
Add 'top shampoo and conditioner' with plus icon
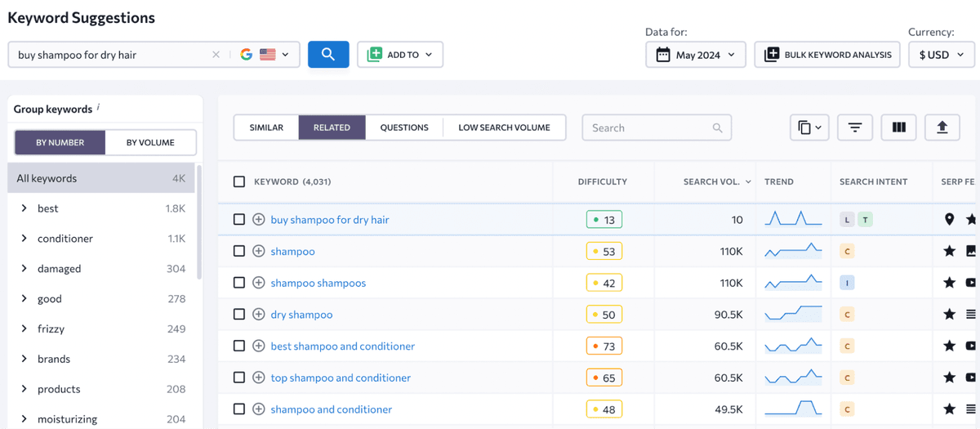pyautogui.click(x=259, y=378)
